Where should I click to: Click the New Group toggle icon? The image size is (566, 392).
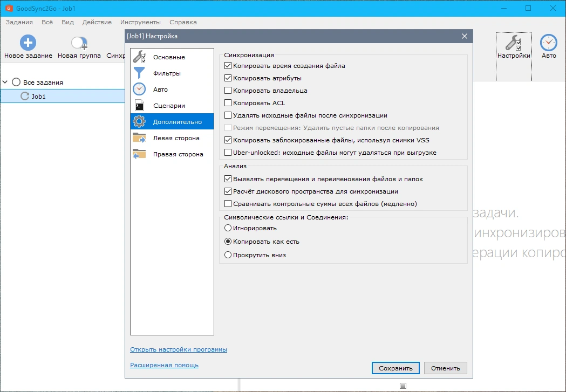79,43
